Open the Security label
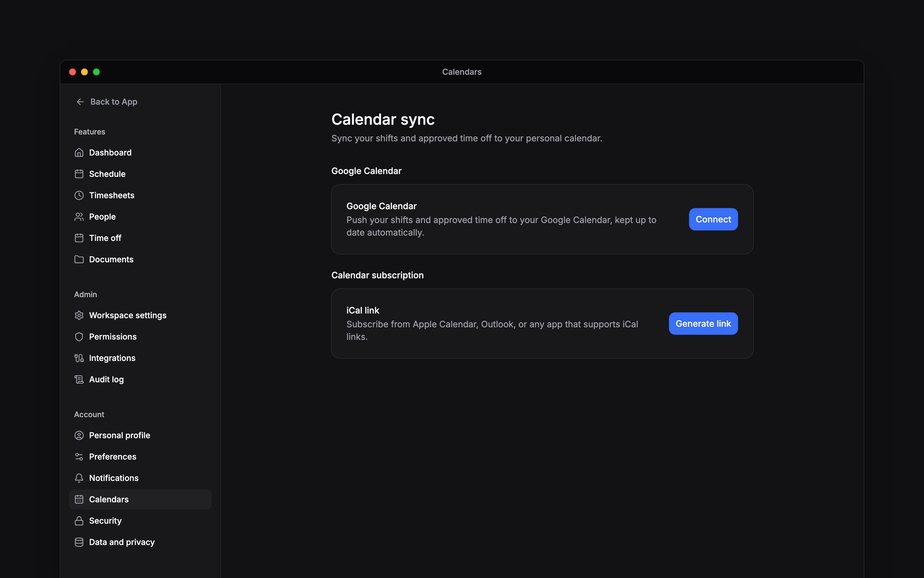 [105, 521]
